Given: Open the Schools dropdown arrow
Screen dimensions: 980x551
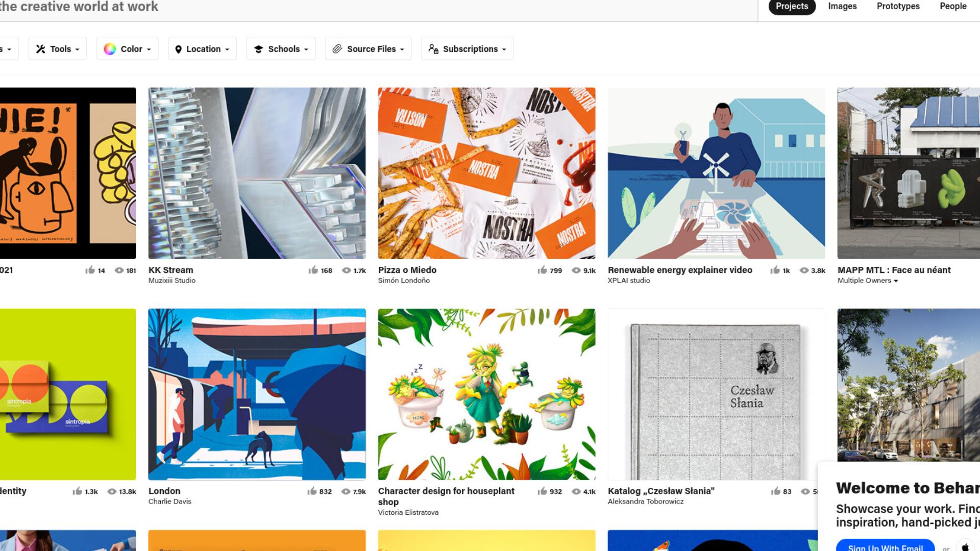Looking at the screenshot, I should pos(306,49).
